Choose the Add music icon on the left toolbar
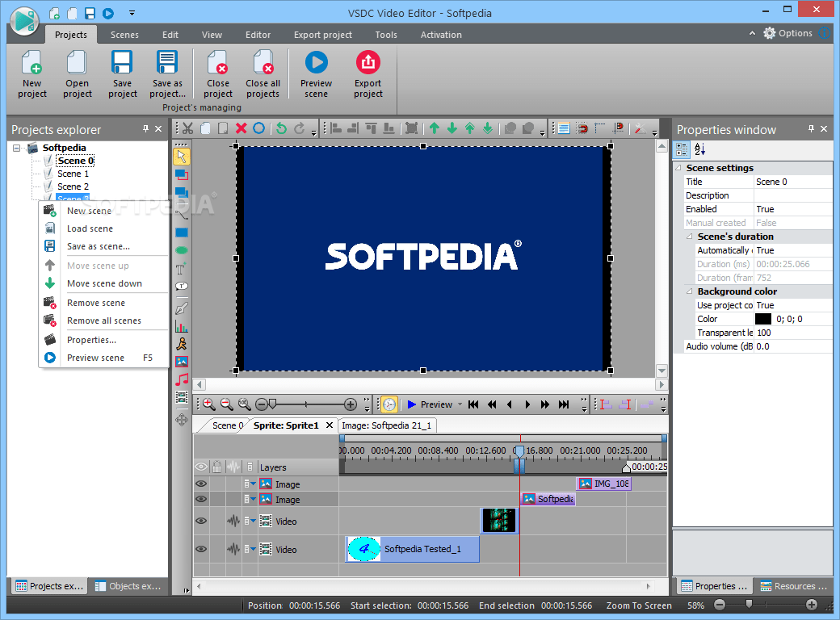Viewport: 840px width, 620px height. click(x=182, y=379)
